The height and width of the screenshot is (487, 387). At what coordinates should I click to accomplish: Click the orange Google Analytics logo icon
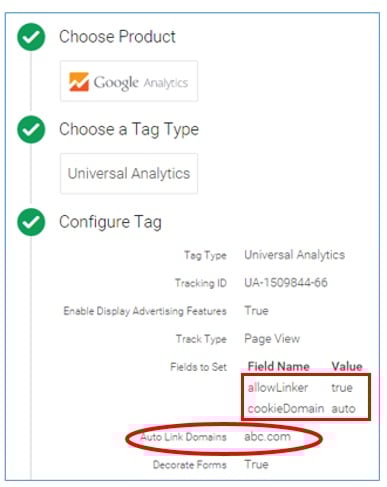(x=79, y=82)
